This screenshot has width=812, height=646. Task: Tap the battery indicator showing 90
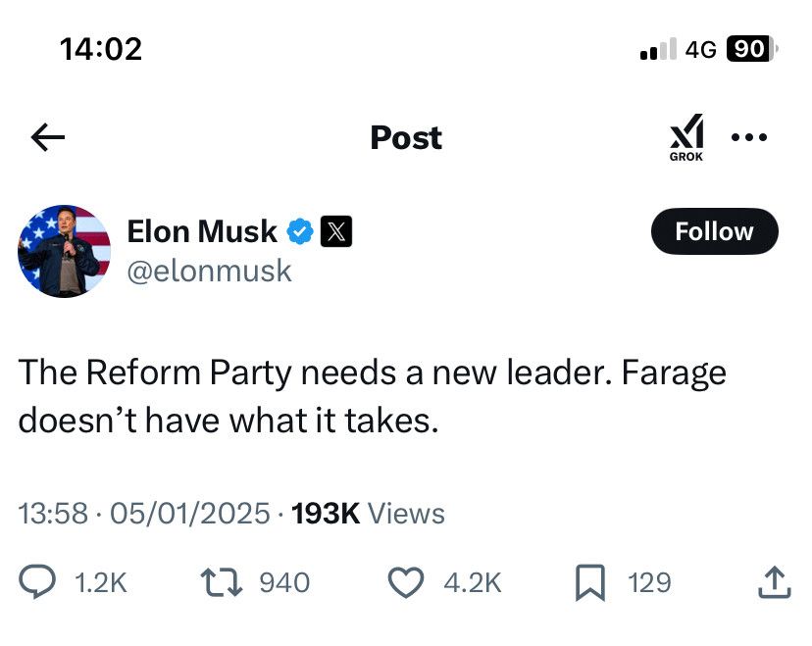point(749,49)
